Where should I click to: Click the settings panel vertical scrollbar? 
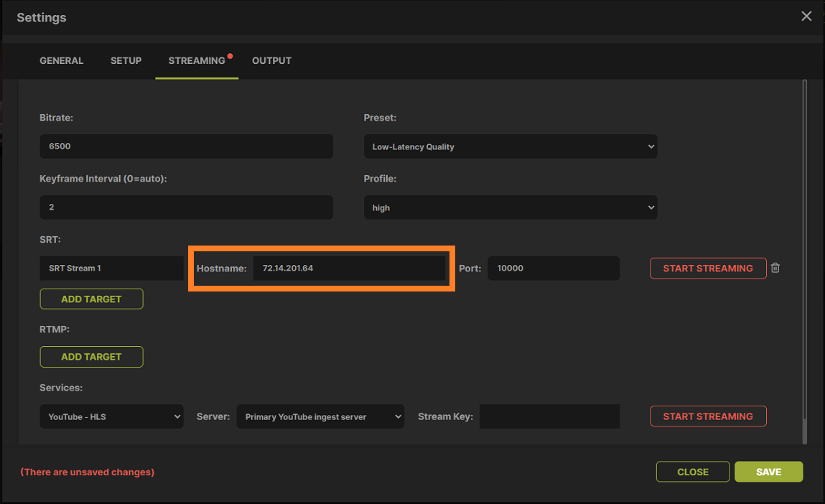pos(804,261)
